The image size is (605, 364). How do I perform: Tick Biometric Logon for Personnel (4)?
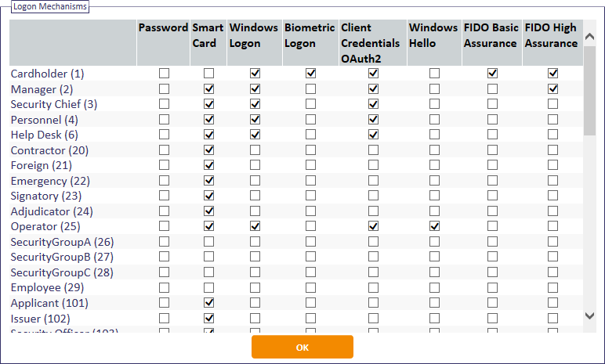[x=311, y=120]
